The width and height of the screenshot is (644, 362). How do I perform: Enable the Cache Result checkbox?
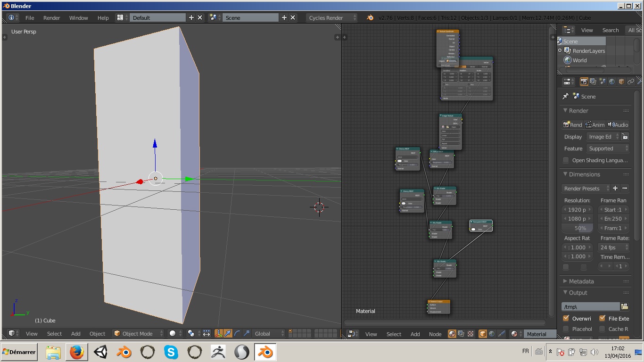coord(603,329)
